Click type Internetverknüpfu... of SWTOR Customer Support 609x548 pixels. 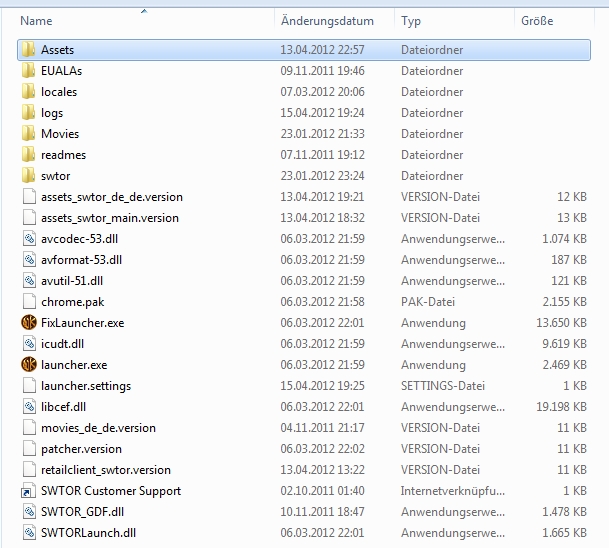453,491
